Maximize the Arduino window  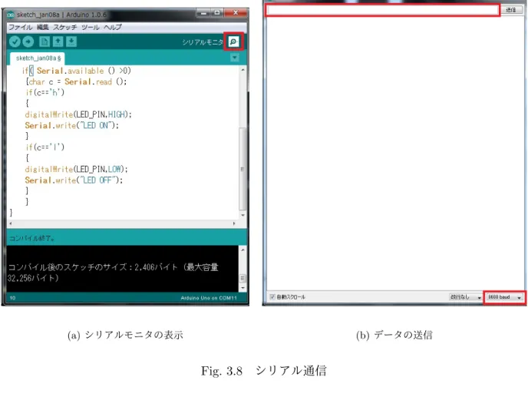pos(217,13)
